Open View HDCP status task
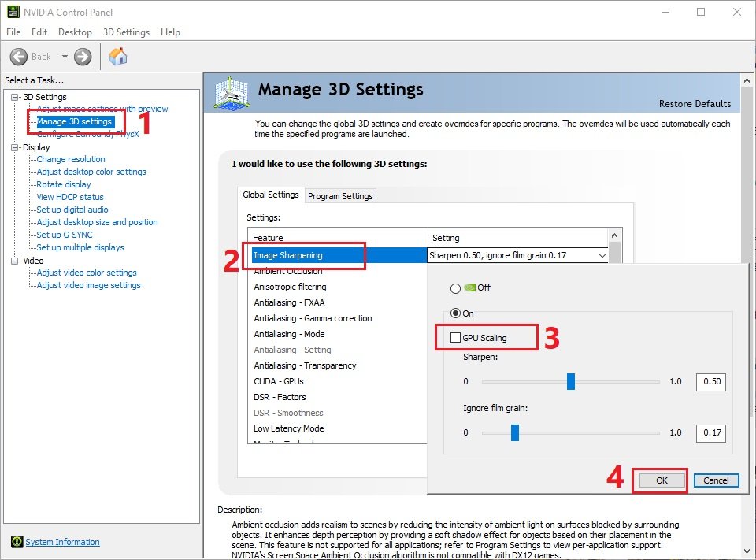Image resolution: width=756 pixels, height=560 pixels. 70,197
